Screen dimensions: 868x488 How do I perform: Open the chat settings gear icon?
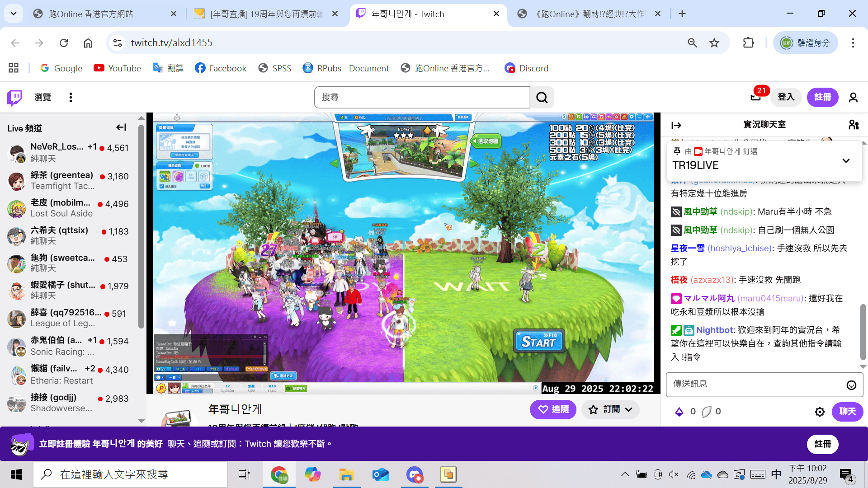(x=820, y=412)
